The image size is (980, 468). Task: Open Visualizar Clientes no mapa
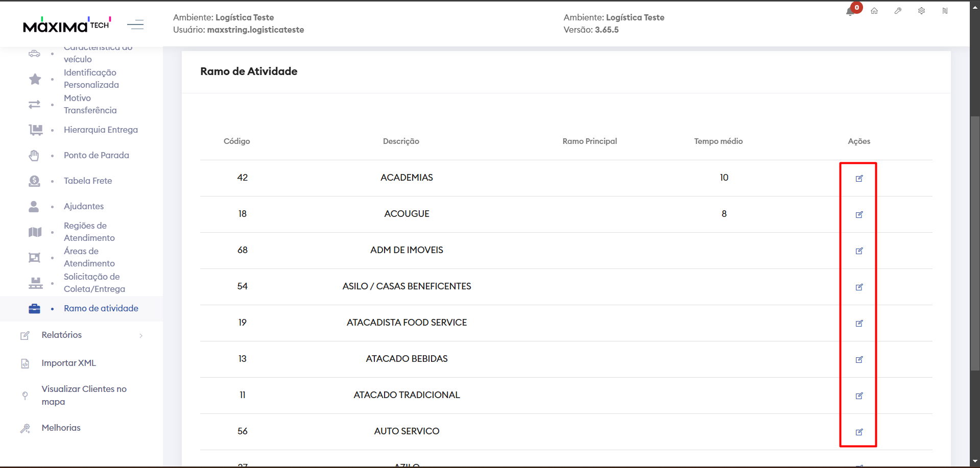coord(84,395)
